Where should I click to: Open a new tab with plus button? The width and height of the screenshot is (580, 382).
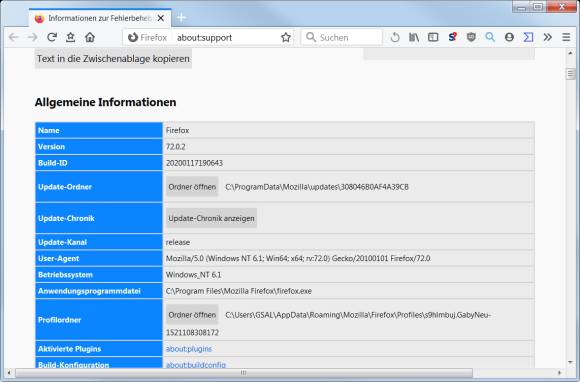point(181,18)
